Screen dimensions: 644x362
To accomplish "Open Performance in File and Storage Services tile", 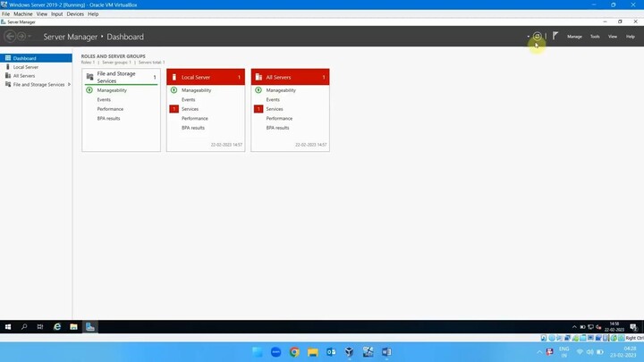I will tap(110, 109).
